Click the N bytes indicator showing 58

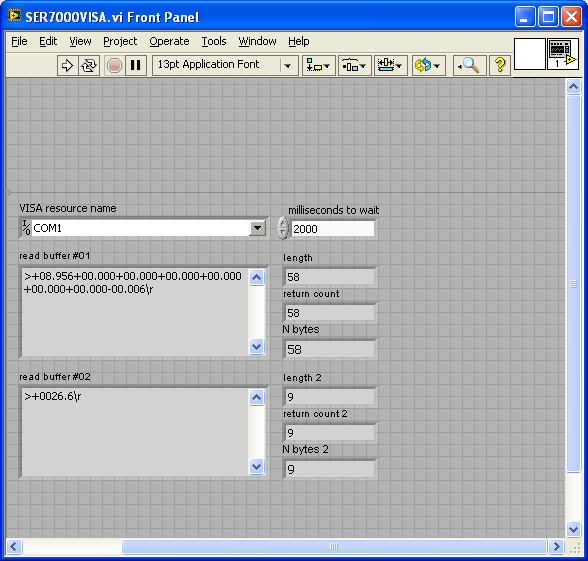click(x=330, y=349)
